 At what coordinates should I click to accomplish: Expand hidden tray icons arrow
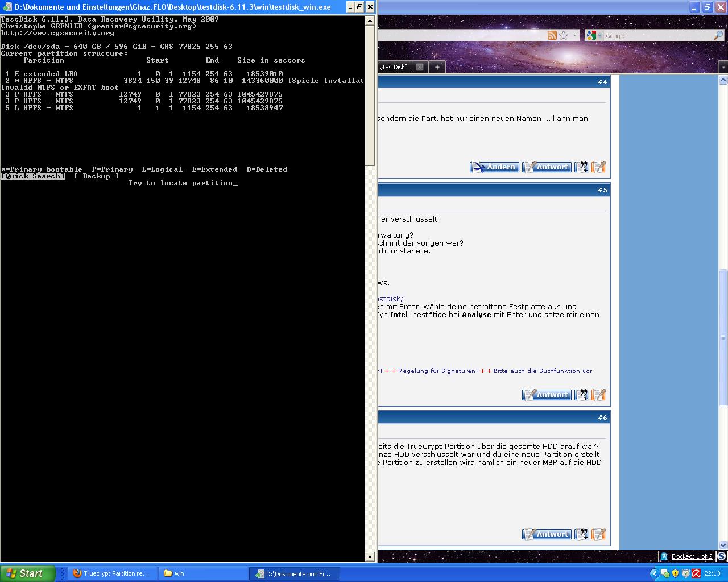(655, 573)
